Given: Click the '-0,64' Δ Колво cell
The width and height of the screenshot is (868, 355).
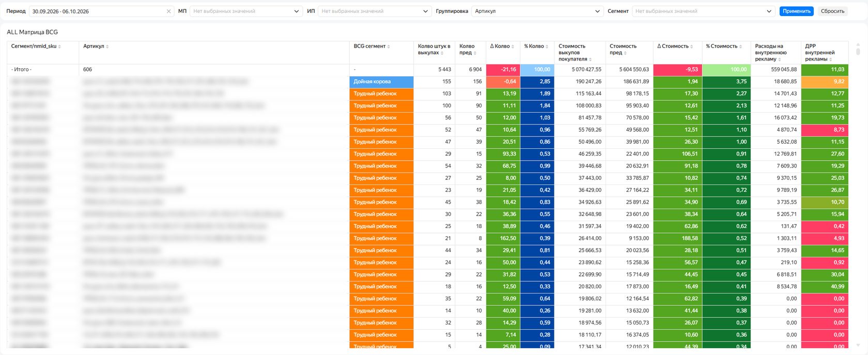Looking at the screenshot, I should [503, 82].
